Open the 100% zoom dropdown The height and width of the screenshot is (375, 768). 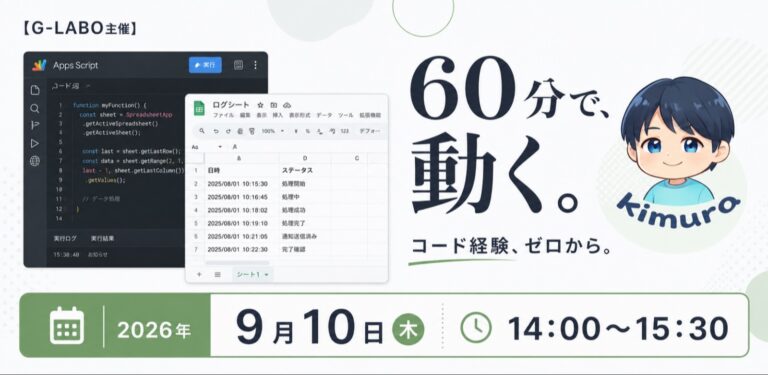tap(273, 131)
